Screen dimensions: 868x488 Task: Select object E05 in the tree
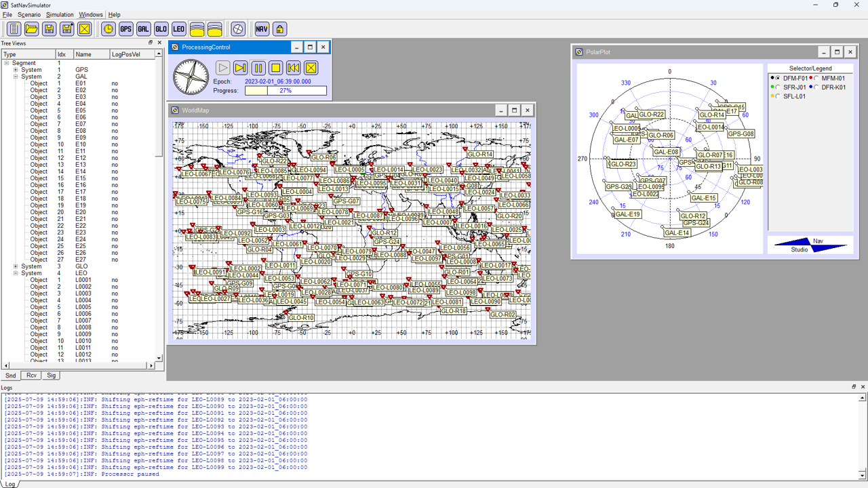(x=80, y=110)
